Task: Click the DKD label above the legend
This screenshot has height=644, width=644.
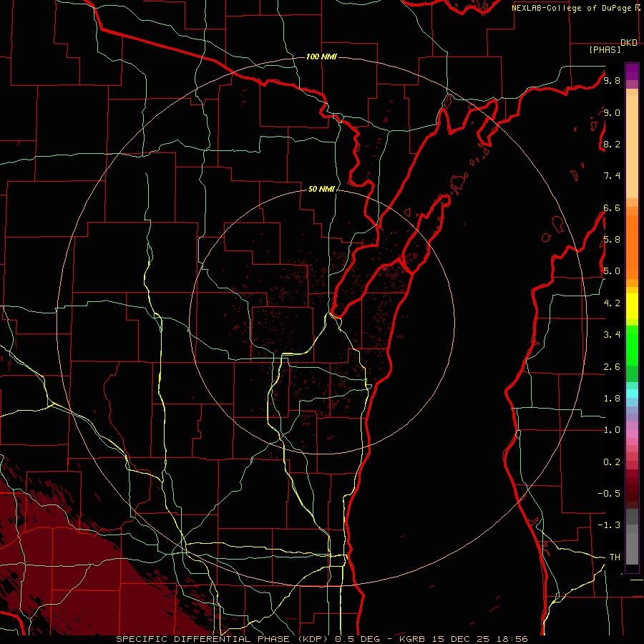Action: [x=629, y=43]
